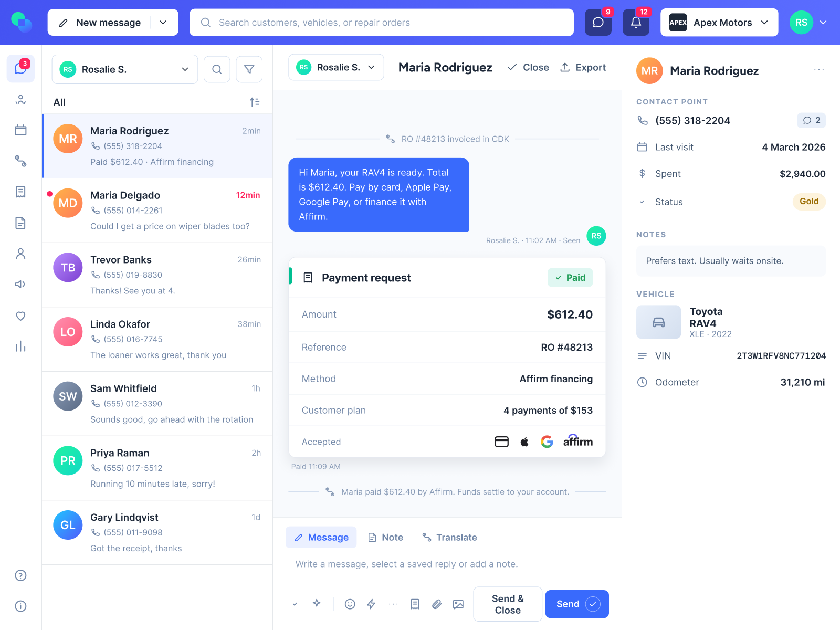Open the Linda Okafor conversation
Viewport: 840px width, 630px height.
157,340
